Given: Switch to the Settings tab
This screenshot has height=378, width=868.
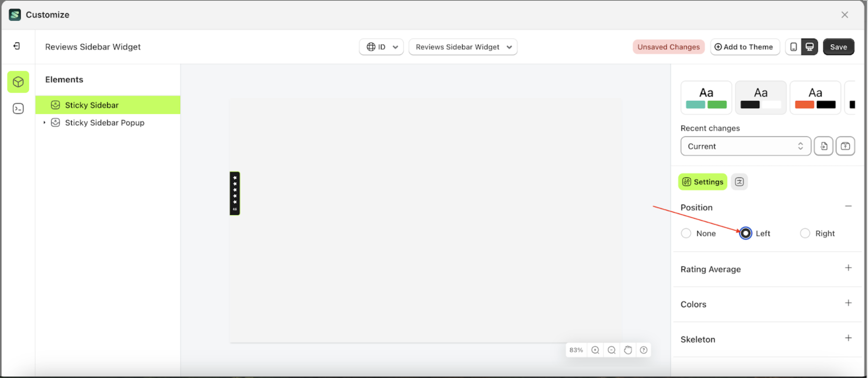Looking at the screenshot, I should pos(703,182).
